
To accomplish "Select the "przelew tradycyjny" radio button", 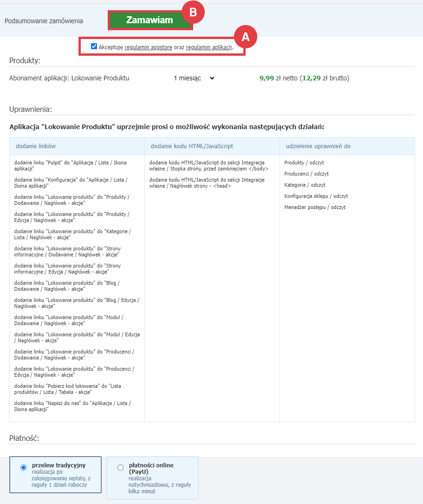I will point(24,467).
